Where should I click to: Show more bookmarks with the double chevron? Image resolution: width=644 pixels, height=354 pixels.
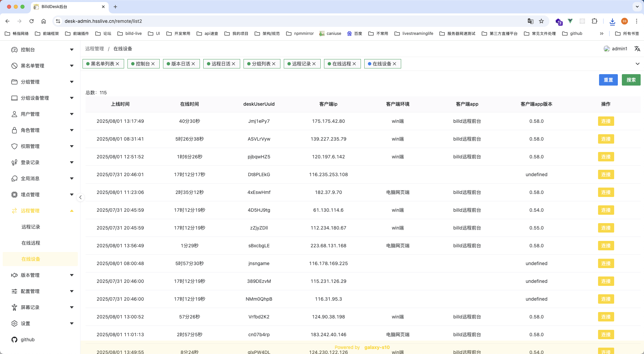602,34
